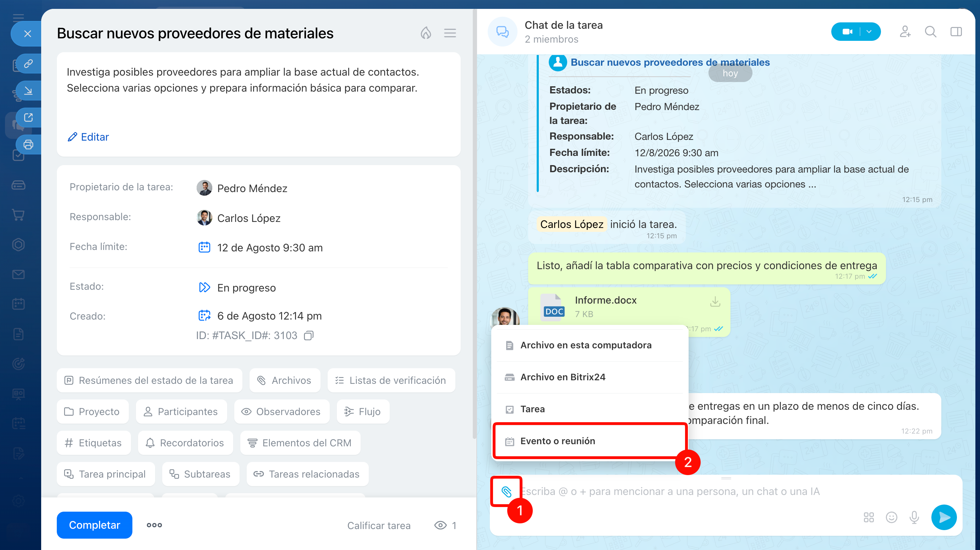
Task: Click the collapse arrow icon below the link button
Action: click(x=28, y=90)
